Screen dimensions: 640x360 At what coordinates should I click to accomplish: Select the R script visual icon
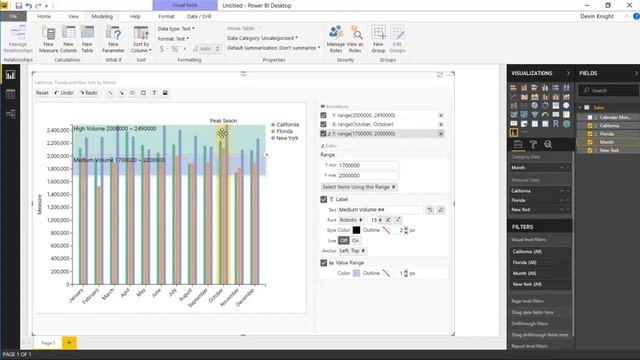(x=556, y=123)
